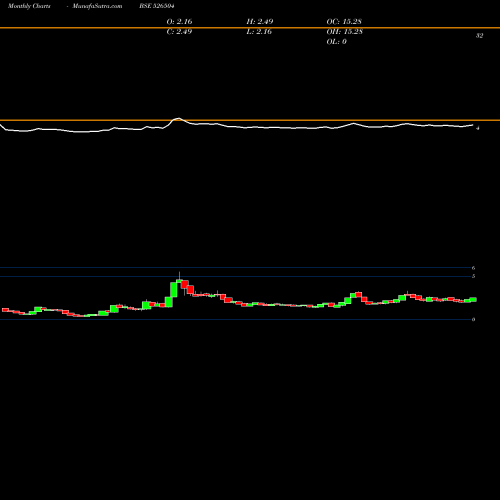This screenshot has width=500, height=500.
Task: Click the 32 axis label
Action: coord(479,36)
